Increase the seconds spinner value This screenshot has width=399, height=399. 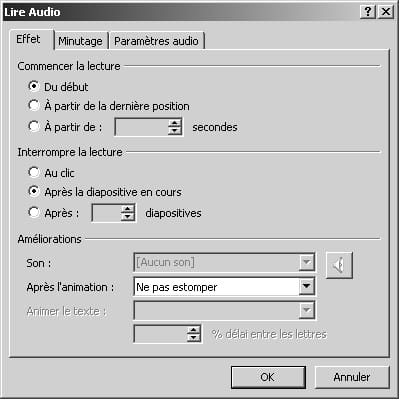[x=175, y=123]
